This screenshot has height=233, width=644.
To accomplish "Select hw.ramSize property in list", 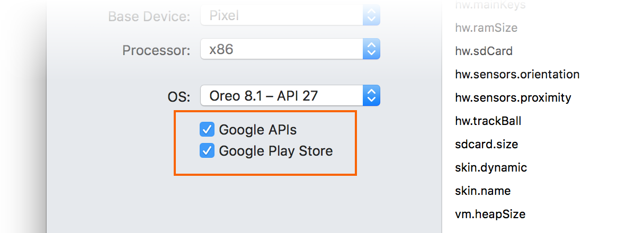I will (486, 28).
